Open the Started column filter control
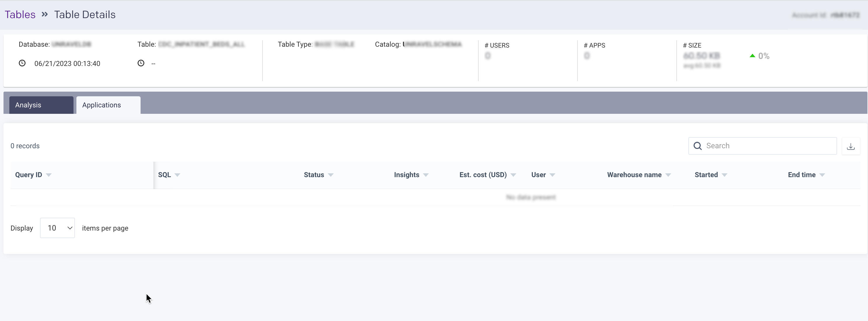Image resolution: width=868 pixels, height=321 pixels. click(x=725, y=175)
